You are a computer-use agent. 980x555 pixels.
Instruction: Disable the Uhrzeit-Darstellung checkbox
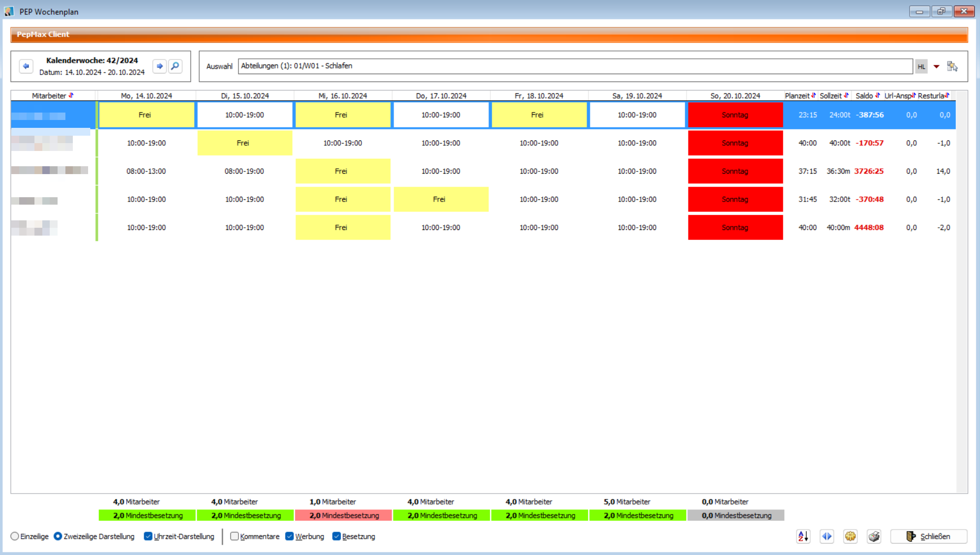[x=148, y=536]
